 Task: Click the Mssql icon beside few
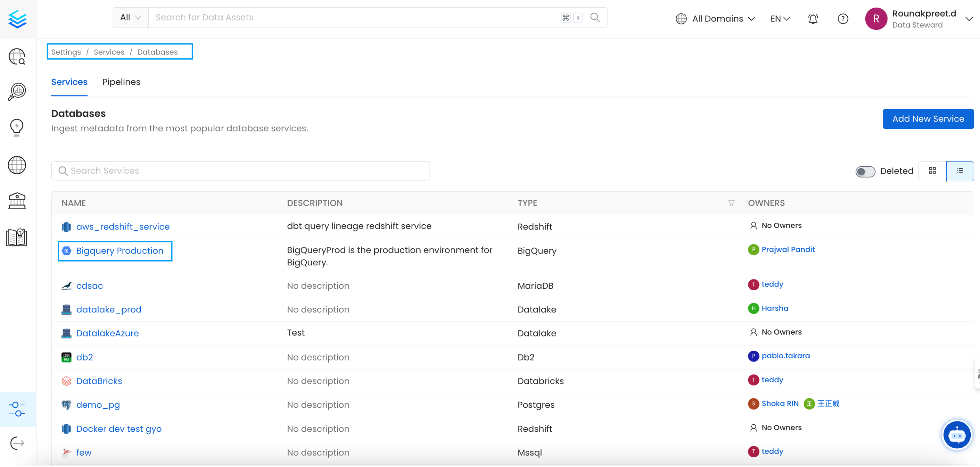coord(67,453)
